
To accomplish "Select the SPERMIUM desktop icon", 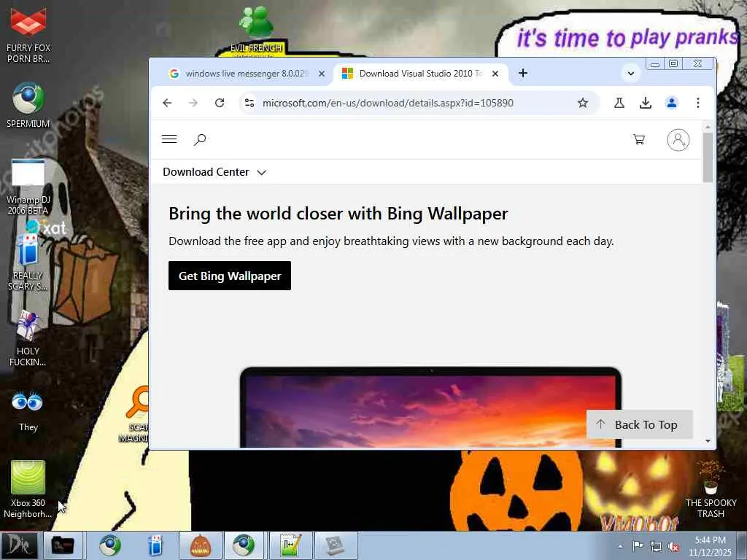I will [x=28, y=105].
